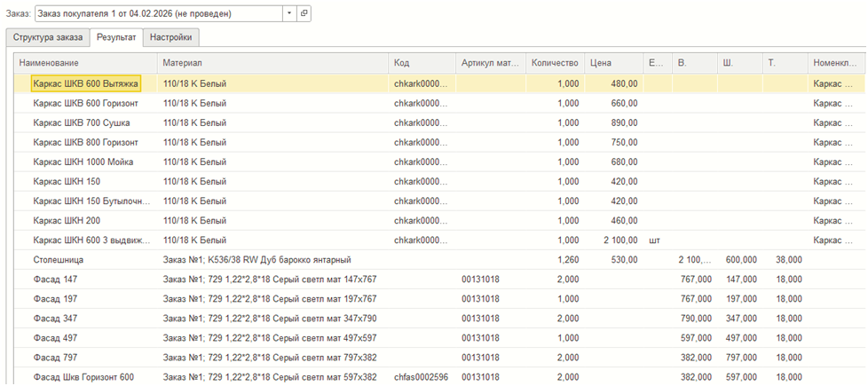868x386 pixels.
Task: Click code cell chfas0002596
Action: pyautogui.click(x=422, y=377)
